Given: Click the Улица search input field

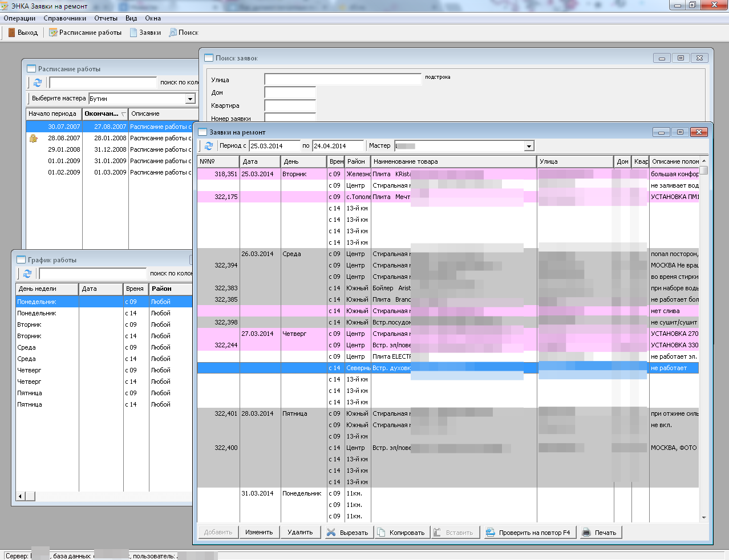Looking at the screenshot, I should [x=342, y=79].
